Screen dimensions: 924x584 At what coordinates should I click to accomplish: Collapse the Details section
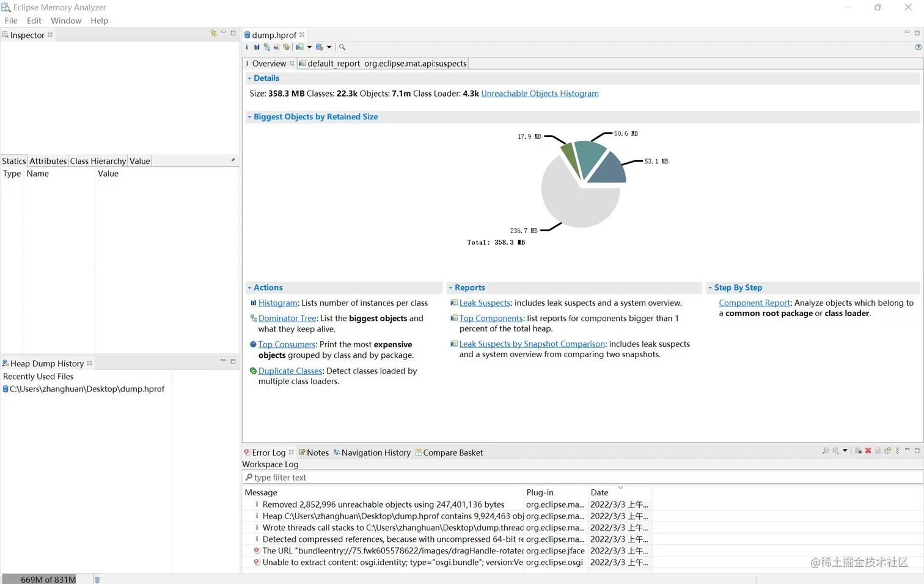[249, 78]
